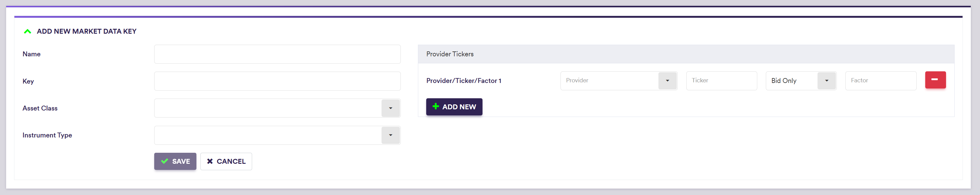Click the Provider Tickers panel header
The height and width of the screenshot is (195, 980).
click(x=450, y=54)
